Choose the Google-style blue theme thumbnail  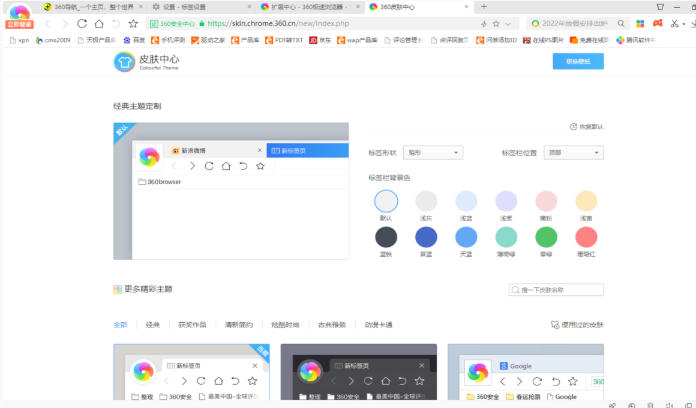(526, 372)
